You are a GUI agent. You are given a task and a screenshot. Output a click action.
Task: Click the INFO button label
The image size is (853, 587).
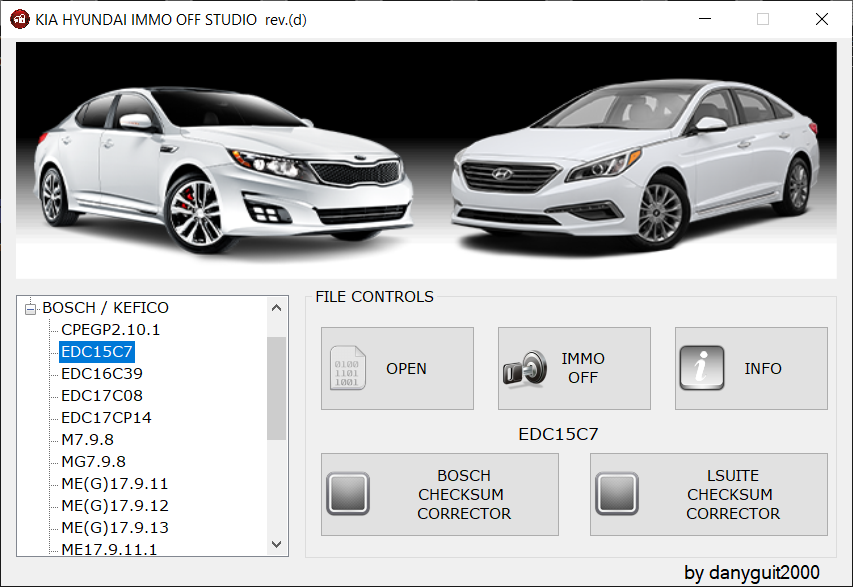tap(763, 369)
